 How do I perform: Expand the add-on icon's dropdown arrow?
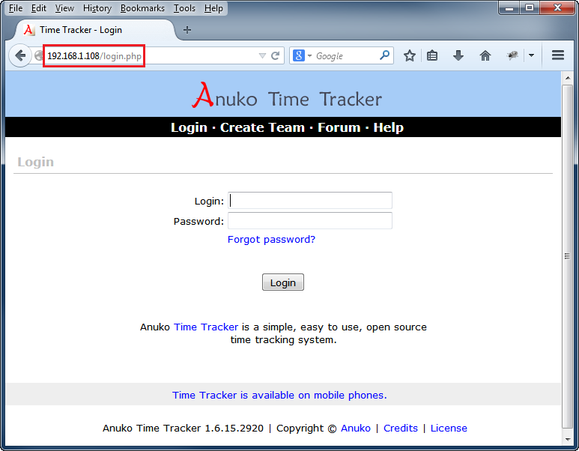point(531,56)
